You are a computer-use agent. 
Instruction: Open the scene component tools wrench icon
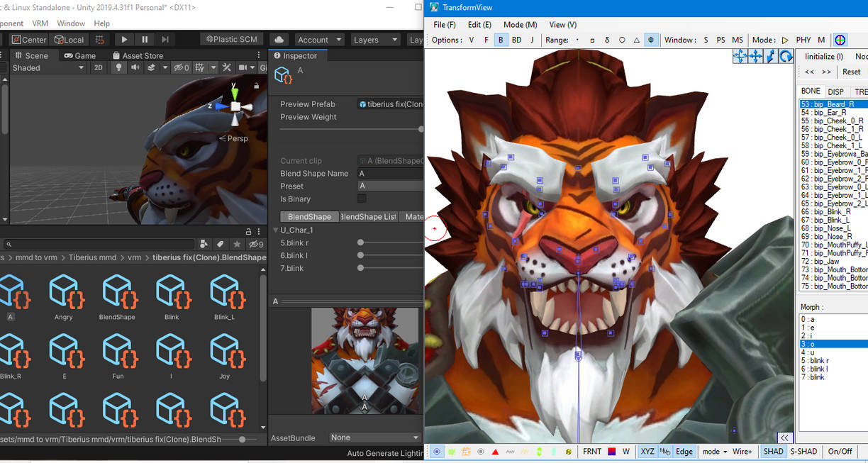[x=226, y=67]
